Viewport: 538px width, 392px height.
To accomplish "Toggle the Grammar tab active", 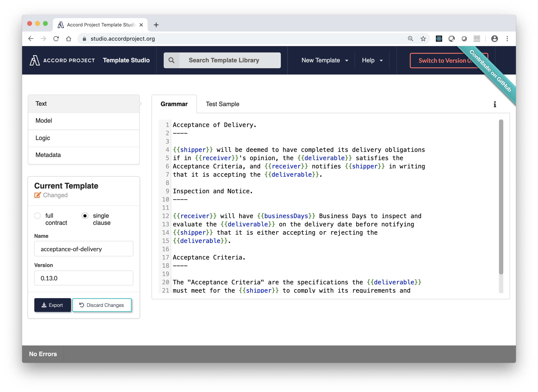I will point(174,104).
